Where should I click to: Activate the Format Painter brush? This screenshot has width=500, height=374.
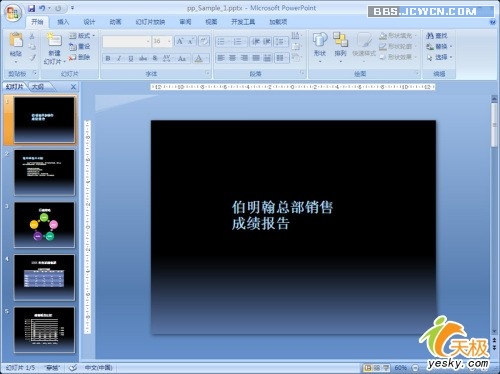tap(32, 58)
